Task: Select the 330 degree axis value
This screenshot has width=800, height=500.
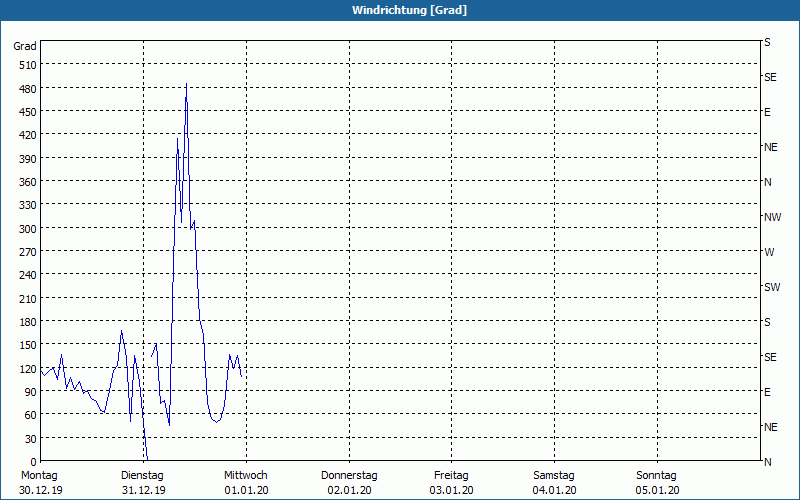Action: click(x=28, y=205)
